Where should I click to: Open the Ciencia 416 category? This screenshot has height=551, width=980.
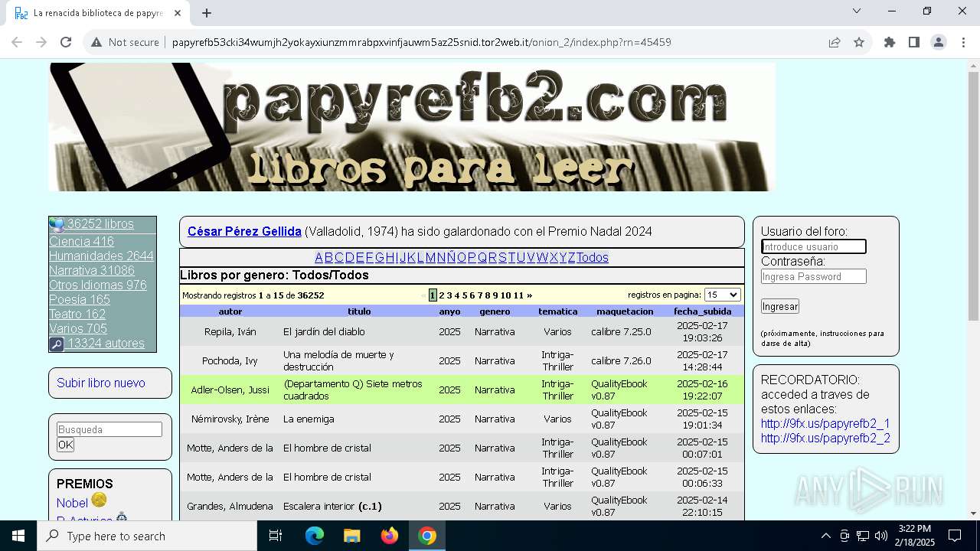coord(81,242)
